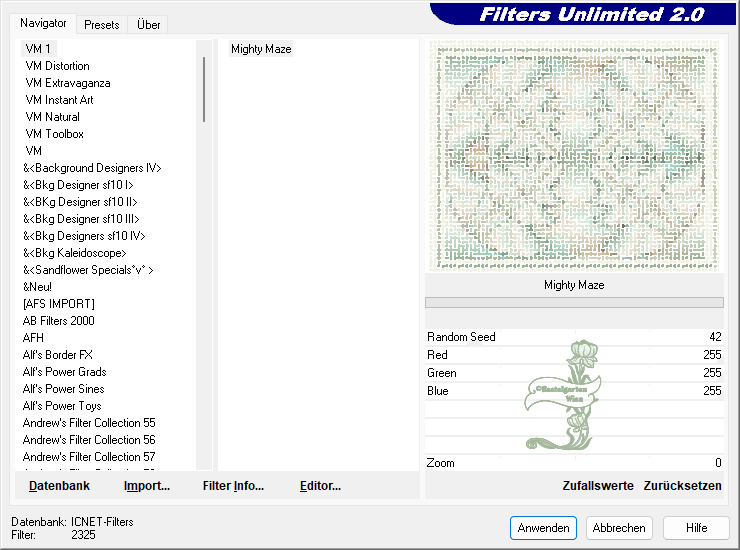Image resolution: width=740 pixels, height=550 pixels.
Task: Open the Presets tab
Action: [x=101, y=25]
